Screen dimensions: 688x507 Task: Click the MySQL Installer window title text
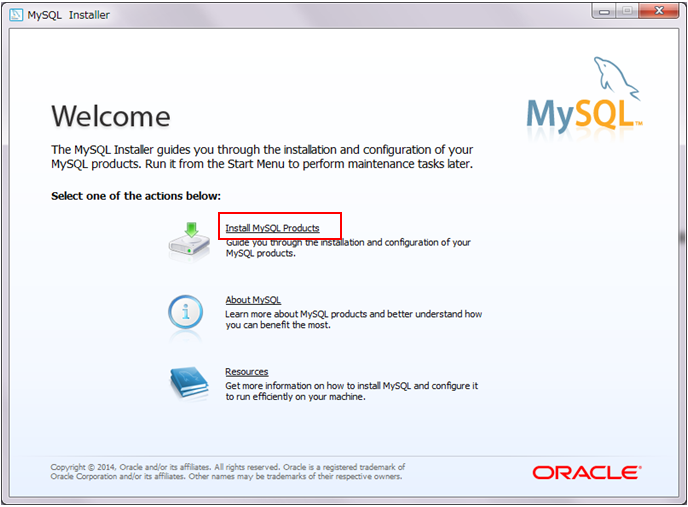(68, 15)
